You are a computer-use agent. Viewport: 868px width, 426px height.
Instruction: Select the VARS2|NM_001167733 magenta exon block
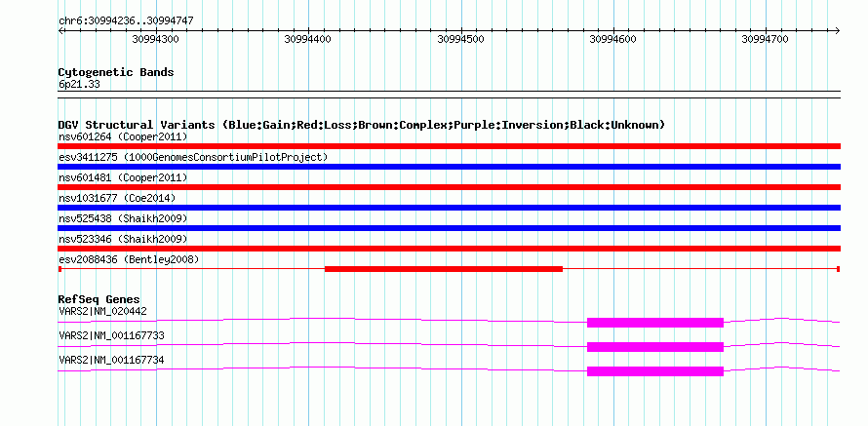655,347
